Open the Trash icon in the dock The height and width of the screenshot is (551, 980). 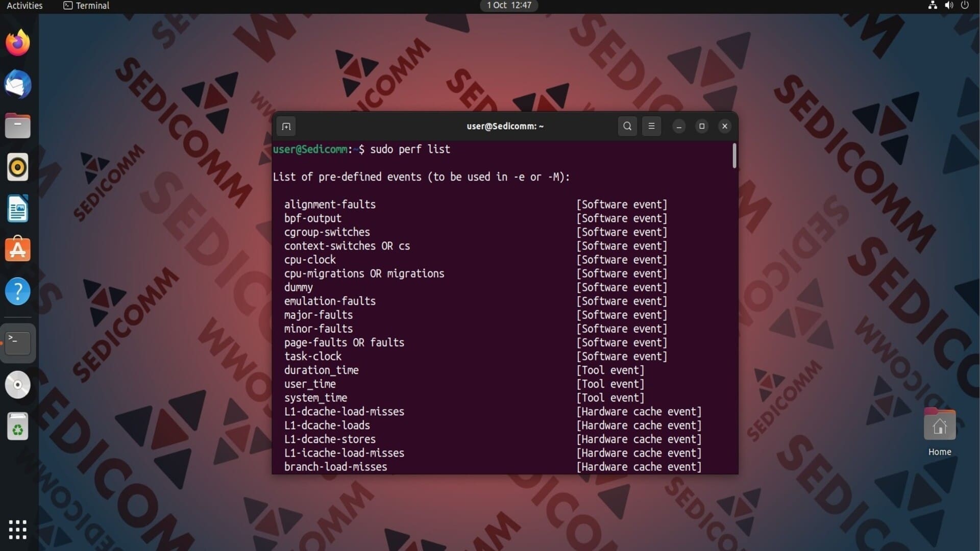pyautogui.click(x=18, y=427)
